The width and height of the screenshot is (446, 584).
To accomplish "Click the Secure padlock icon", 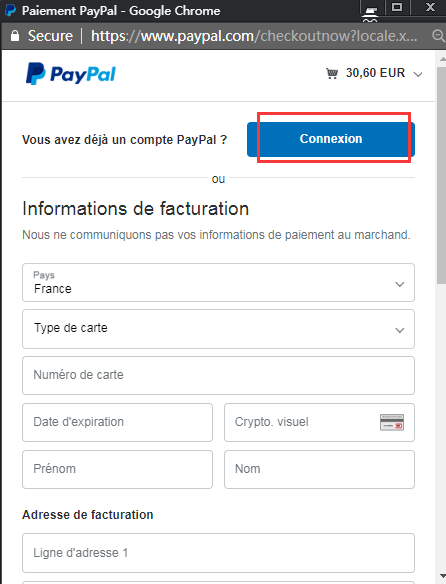I will pyautogui.click(x=15, y=36).
